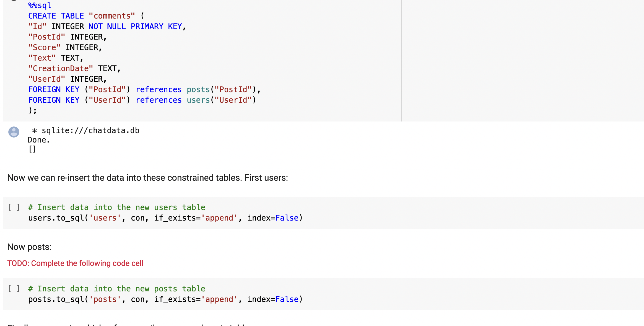Click the "CreationDate" TEXT column line
The image size is (644, 326).
pyautogui.click(x=74, y=69)
